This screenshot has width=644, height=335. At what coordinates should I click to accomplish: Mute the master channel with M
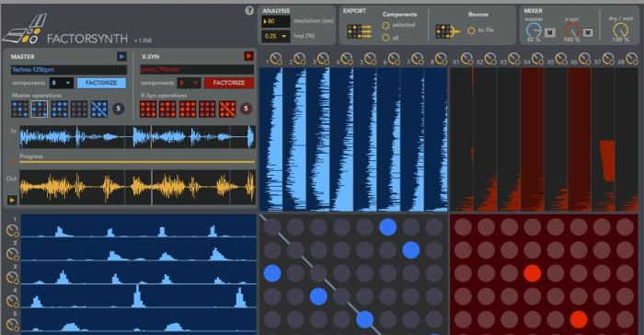(x=549, y=32)
